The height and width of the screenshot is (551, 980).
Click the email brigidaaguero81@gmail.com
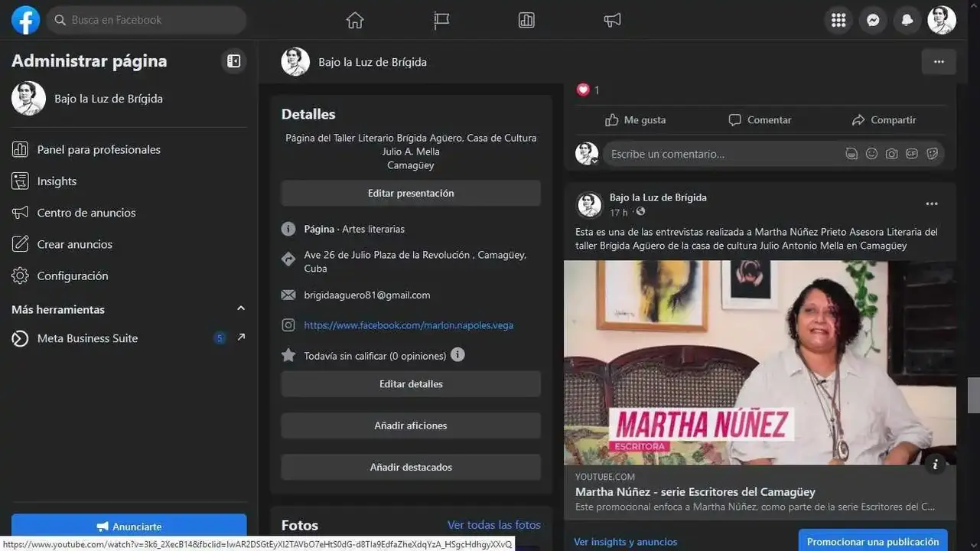(x=366, y=295)
